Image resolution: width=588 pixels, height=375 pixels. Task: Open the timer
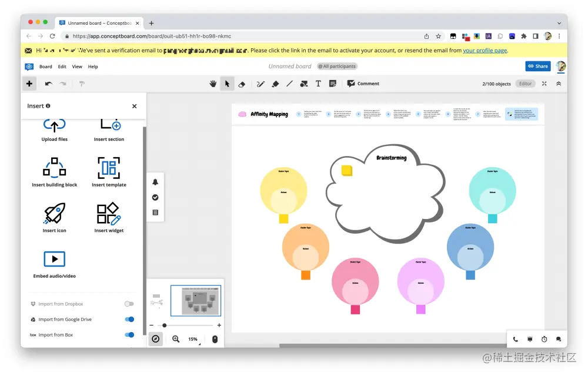(x=544, y=339)
